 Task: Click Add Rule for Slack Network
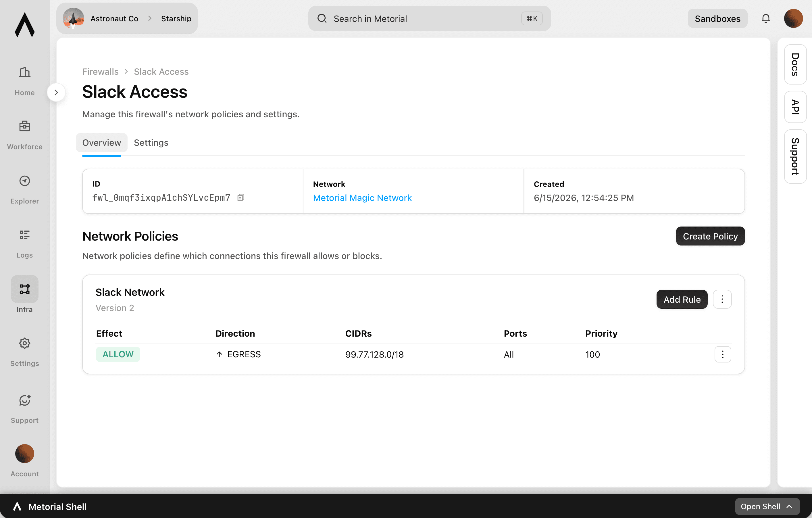pyautogui.click(x=682, y=299)
